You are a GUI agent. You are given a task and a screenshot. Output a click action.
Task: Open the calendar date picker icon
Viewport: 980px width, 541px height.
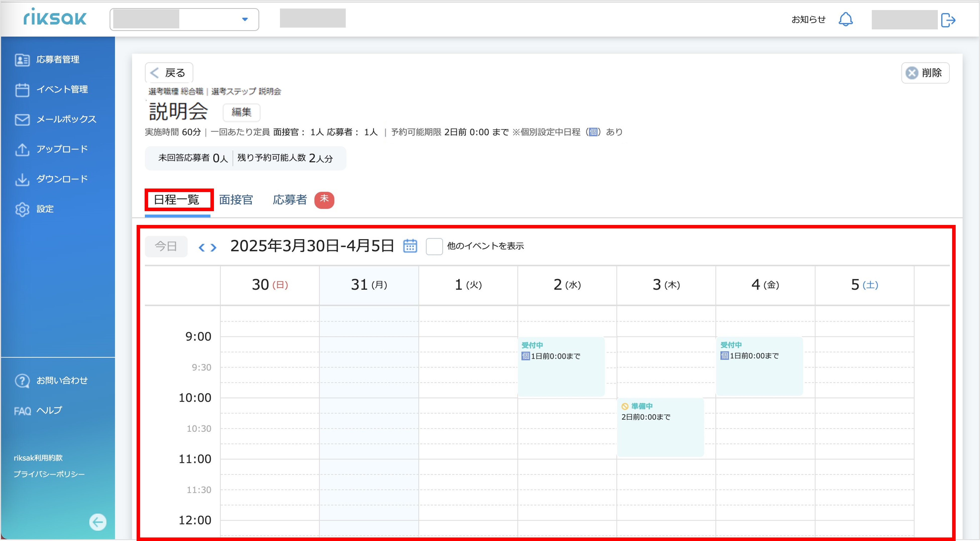pyautogui.click(x=410, y=246)
